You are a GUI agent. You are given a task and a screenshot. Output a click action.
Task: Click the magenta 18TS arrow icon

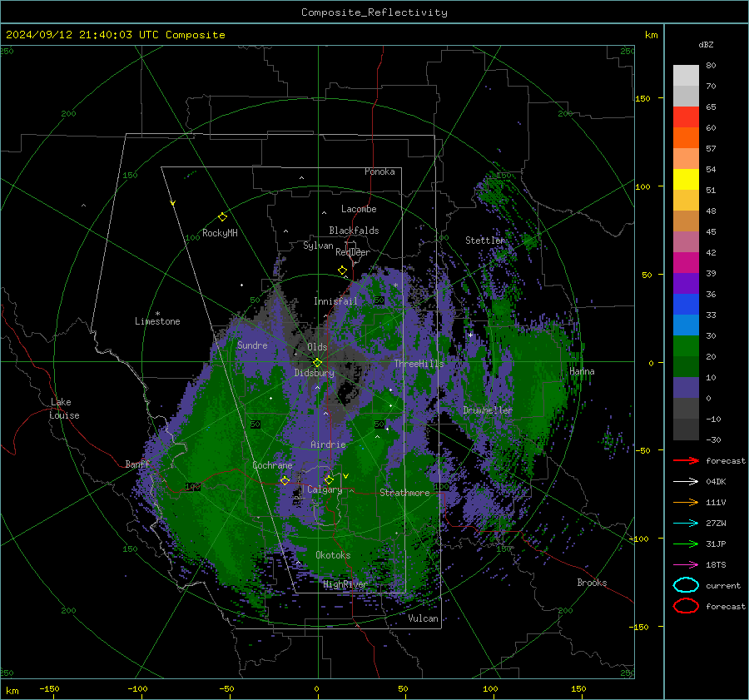click(686, 565)
